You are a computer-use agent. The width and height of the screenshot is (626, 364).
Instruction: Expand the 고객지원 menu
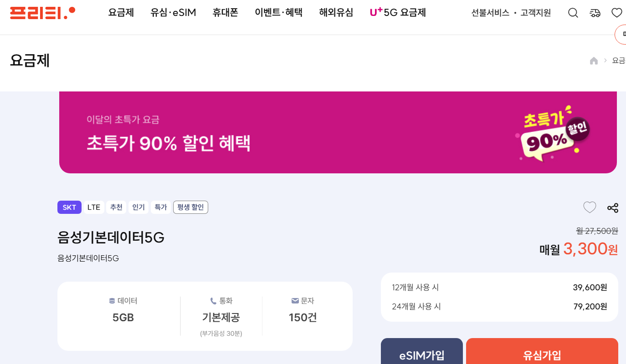click(x=536, y=13)
